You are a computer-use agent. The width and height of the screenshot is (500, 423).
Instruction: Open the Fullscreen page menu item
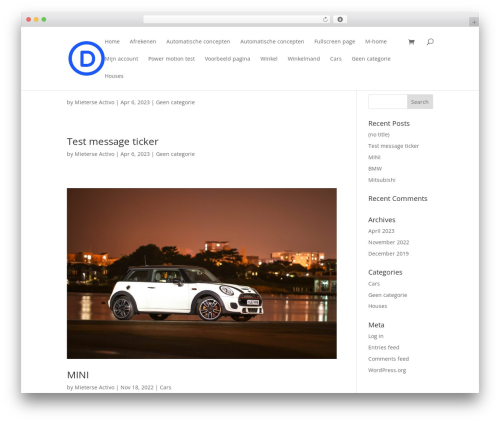334,41
